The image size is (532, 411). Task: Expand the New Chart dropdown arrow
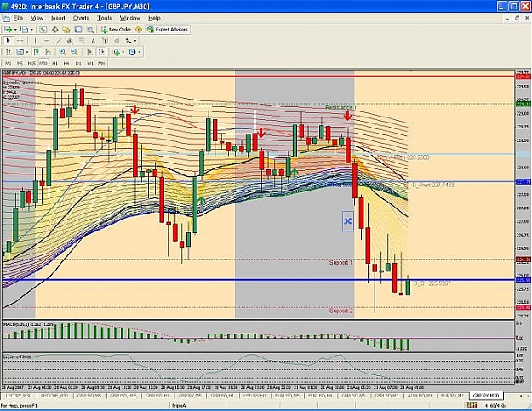[15, 30]
